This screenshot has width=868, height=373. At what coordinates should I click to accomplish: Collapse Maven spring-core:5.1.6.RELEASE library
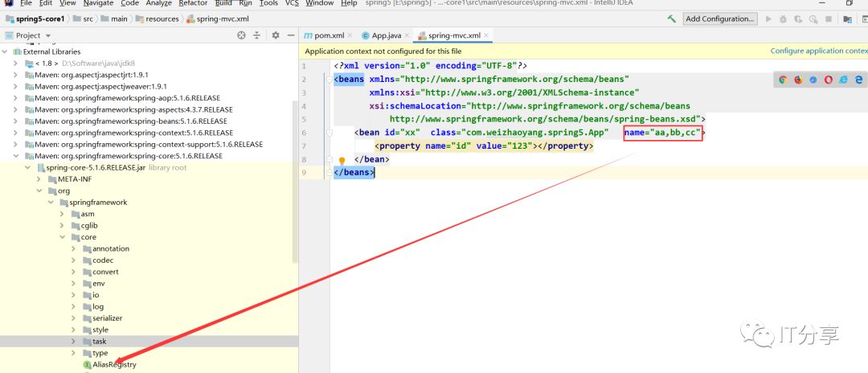[15, 156]
